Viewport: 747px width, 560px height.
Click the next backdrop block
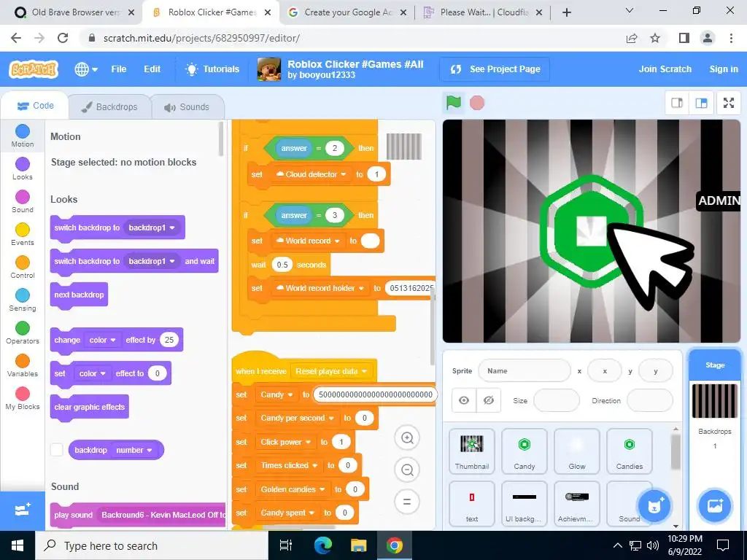click(79, 295)
